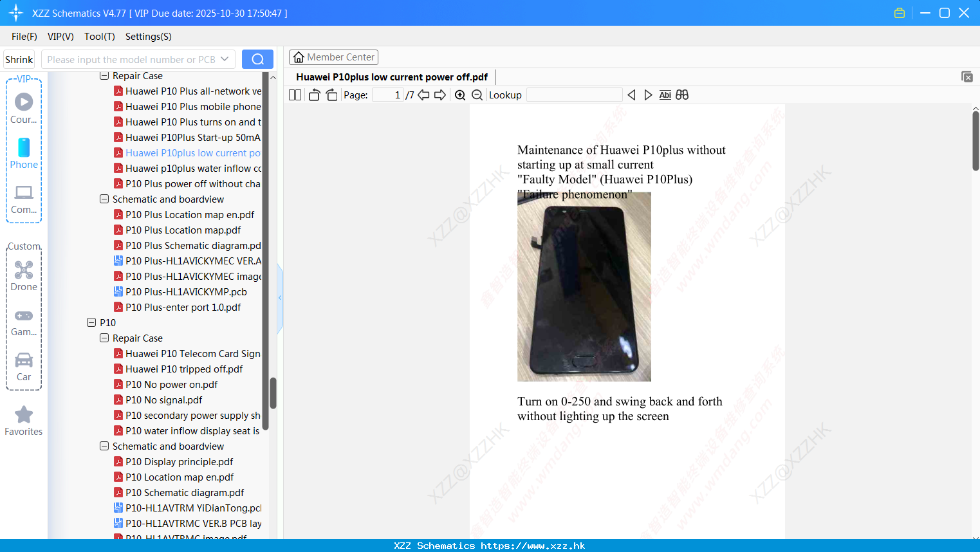This screenshot has width=980, height=552.
Task: Toggle the Abi match-case search option
Action: point(665,95)
